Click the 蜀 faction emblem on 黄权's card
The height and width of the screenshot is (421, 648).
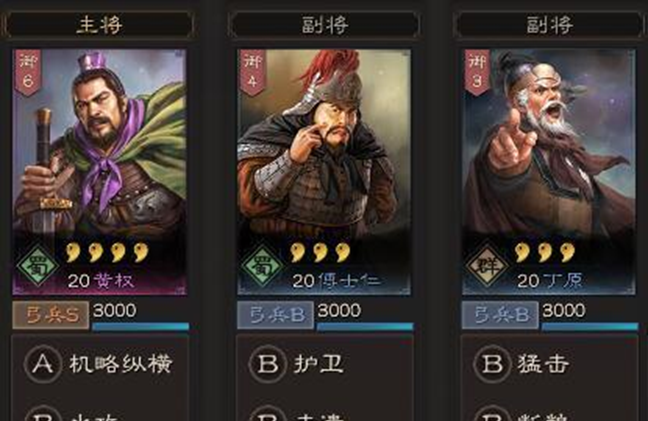(37, 265)
